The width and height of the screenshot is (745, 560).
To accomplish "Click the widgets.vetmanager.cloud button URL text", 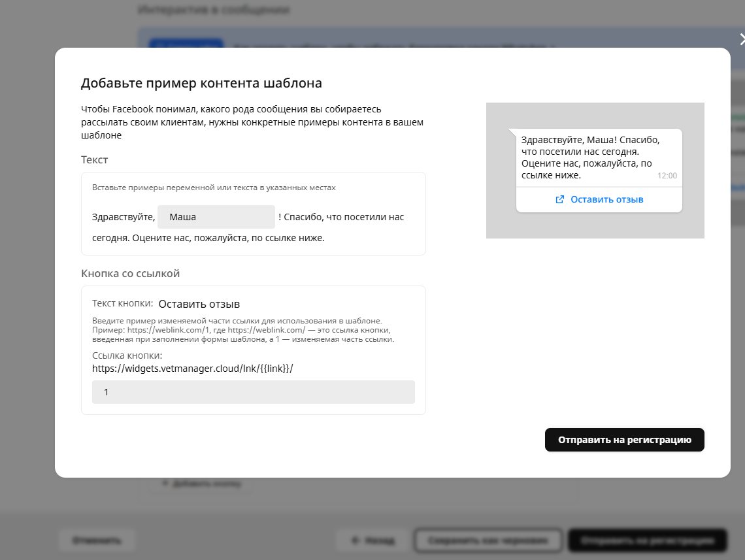I will click(192, 369).
